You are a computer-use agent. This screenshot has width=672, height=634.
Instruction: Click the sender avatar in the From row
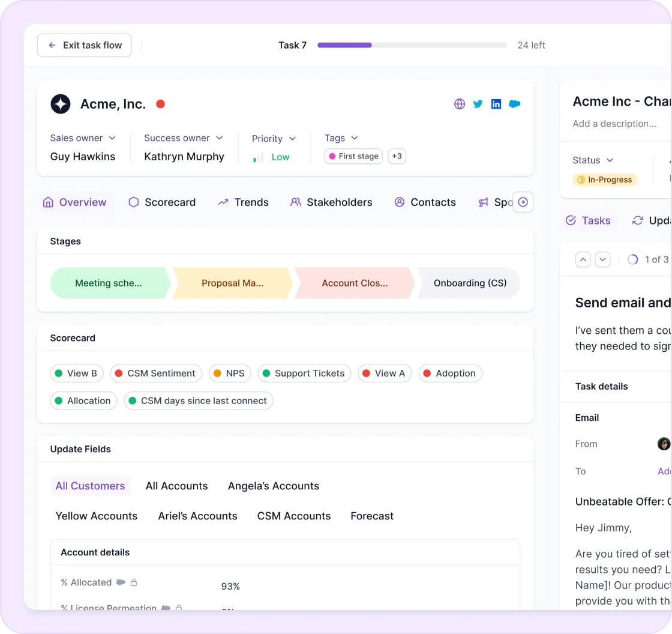click(x=664, y=444)
